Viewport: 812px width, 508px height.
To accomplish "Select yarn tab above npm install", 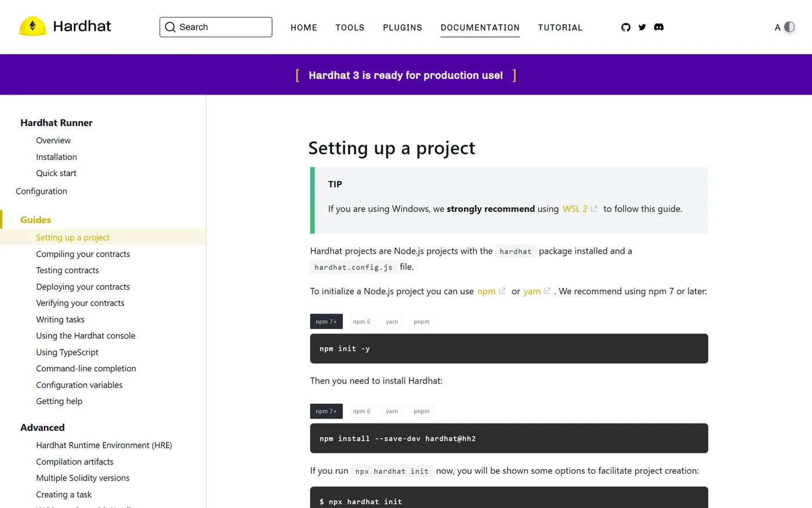I will 392,411.
